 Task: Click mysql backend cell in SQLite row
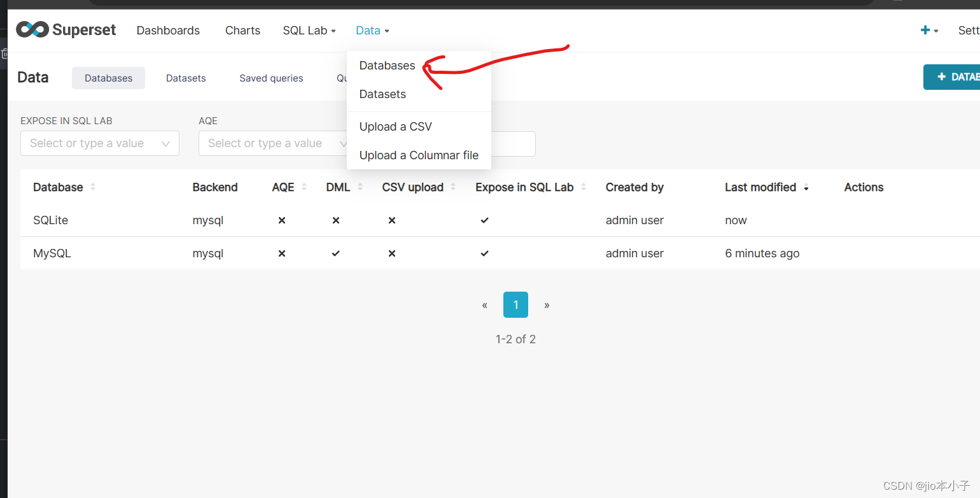208,220
